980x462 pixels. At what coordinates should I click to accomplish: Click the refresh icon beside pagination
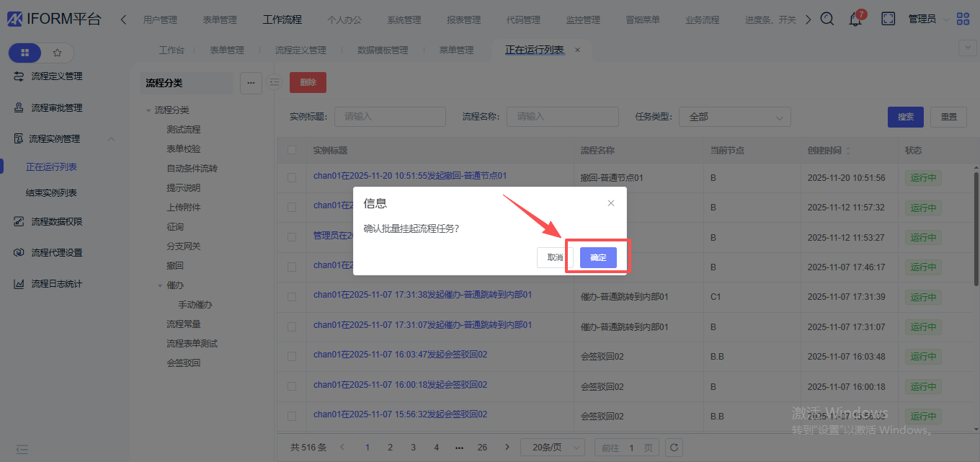coord(674,448)
